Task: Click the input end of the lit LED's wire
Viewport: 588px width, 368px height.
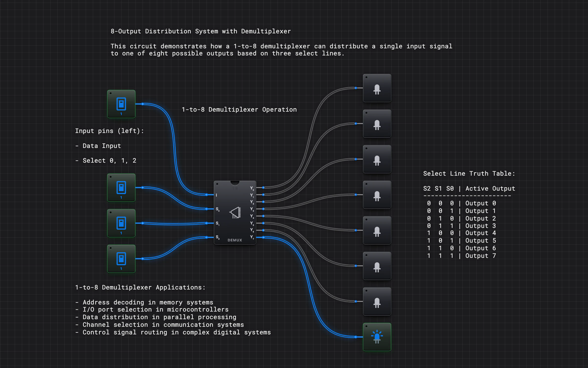Action: click(x=356, y=337)
